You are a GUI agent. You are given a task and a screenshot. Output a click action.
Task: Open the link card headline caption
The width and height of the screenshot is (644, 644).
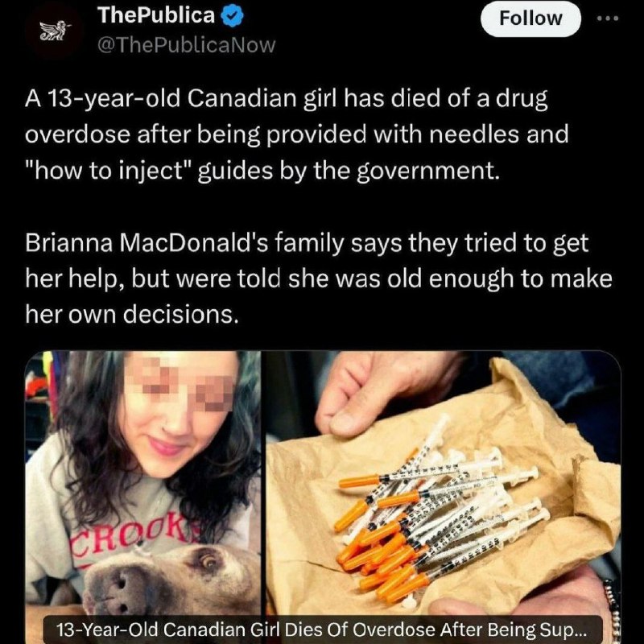coord(323,630)
